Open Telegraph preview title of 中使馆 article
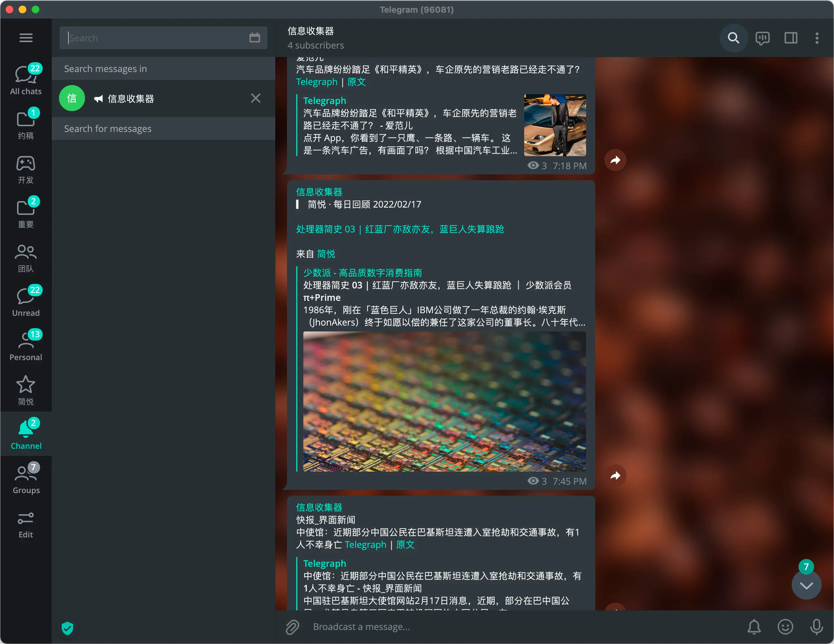 tap(324, 563)
